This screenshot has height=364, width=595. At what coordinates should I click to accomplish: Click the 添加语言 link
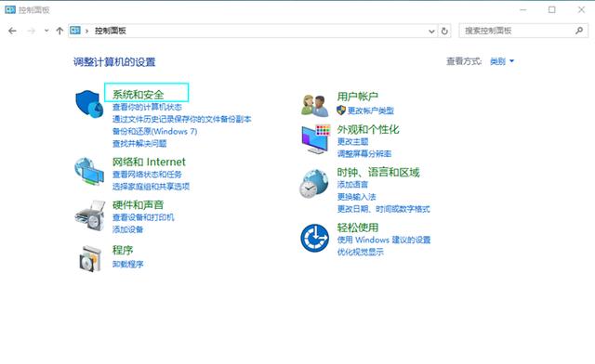[352, 184]
